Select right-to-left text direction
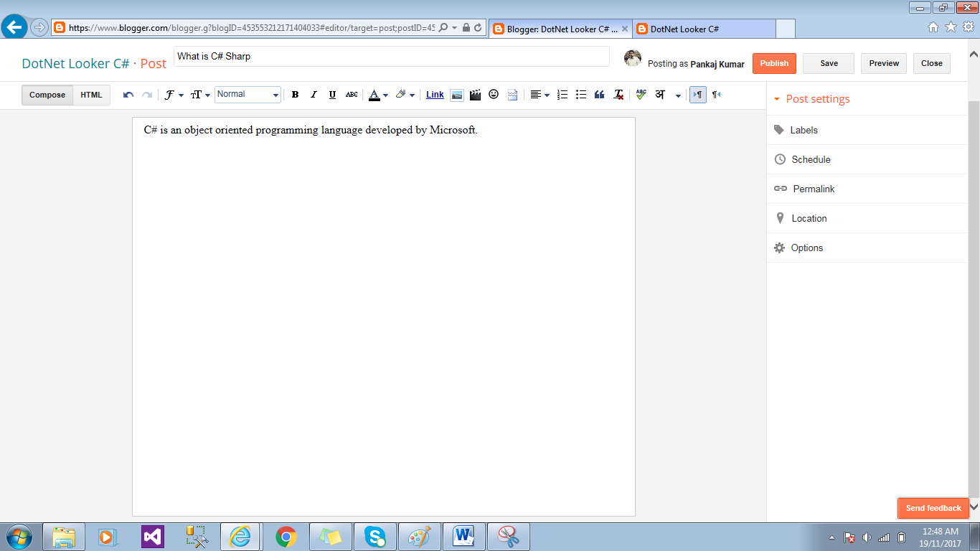This screenshot has height=551, width=980. (716, 95)
